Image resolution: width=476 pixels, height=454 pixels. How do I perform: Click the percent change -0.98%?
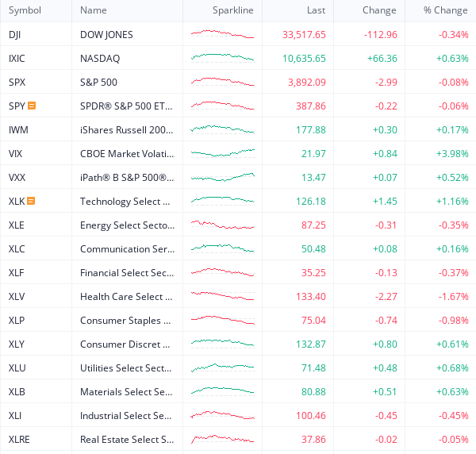point(454,321)
